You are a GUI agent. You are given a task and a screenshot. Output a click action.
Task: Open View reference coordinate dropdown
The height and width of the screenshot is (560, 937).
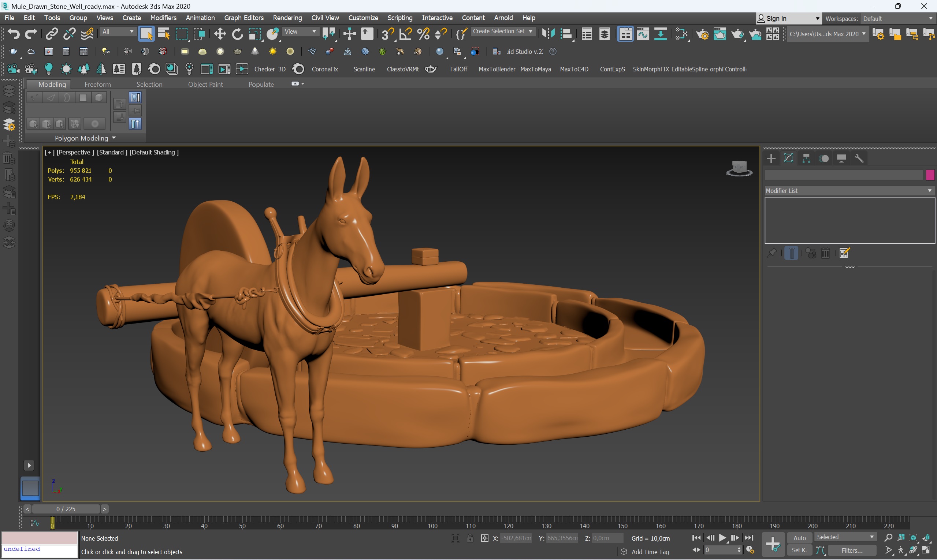point(300,32)
